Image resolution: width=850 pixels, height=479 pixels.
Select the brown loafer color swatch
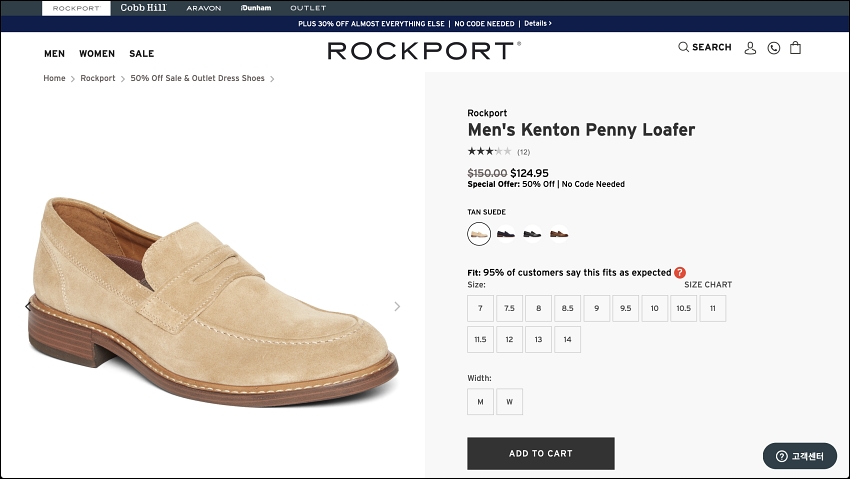click(559, 234)
